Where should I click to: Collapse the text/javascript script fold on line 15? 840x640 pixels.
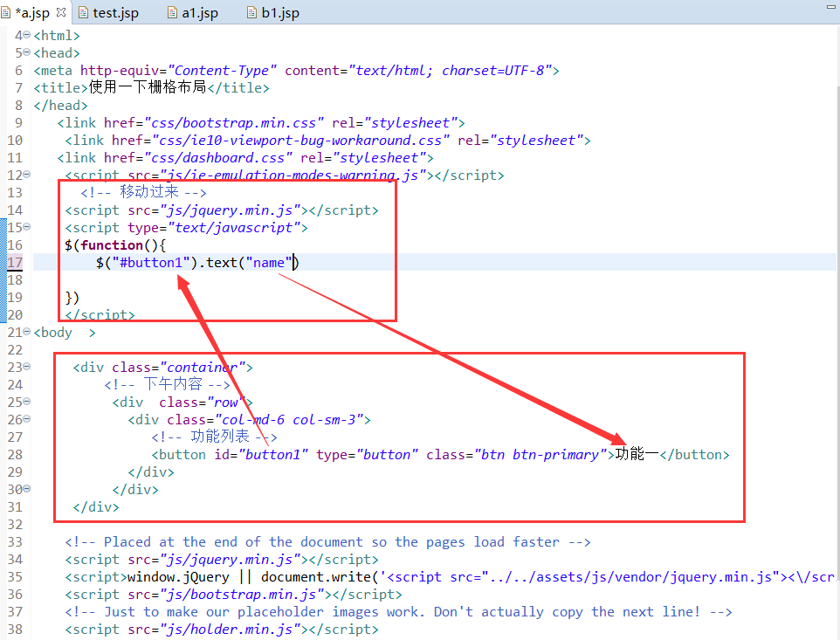[27, 226]
